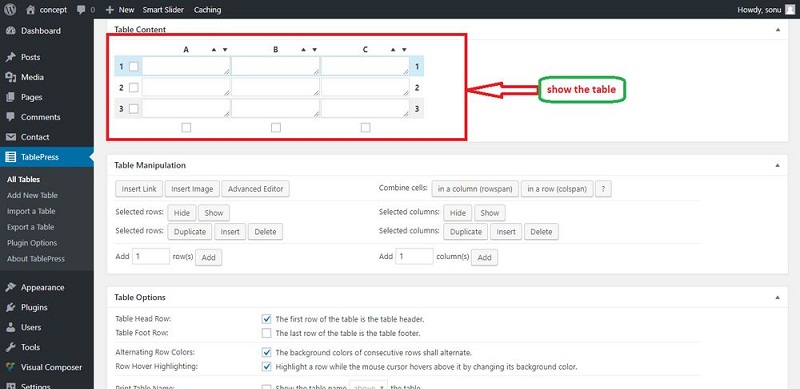Open the Advanced Editor button
This screenshot has width=800, height=389.
tap(256, 189)
